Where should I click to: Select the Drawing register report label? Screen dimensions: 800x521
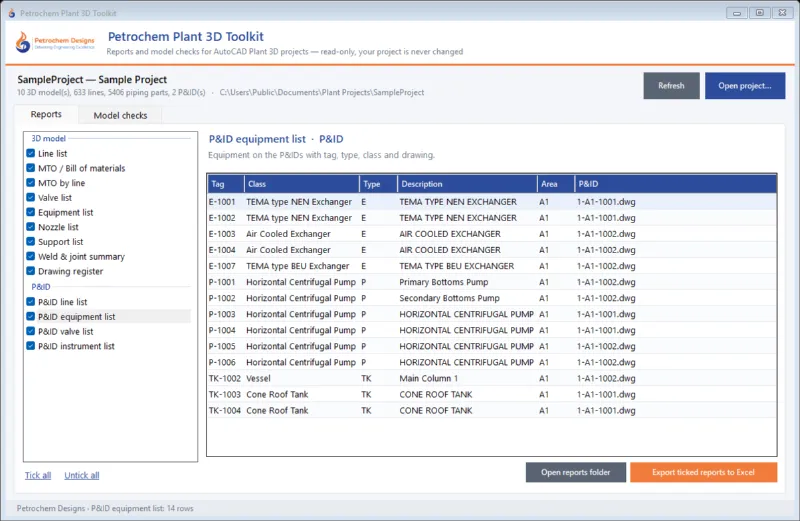pos(70,271)
